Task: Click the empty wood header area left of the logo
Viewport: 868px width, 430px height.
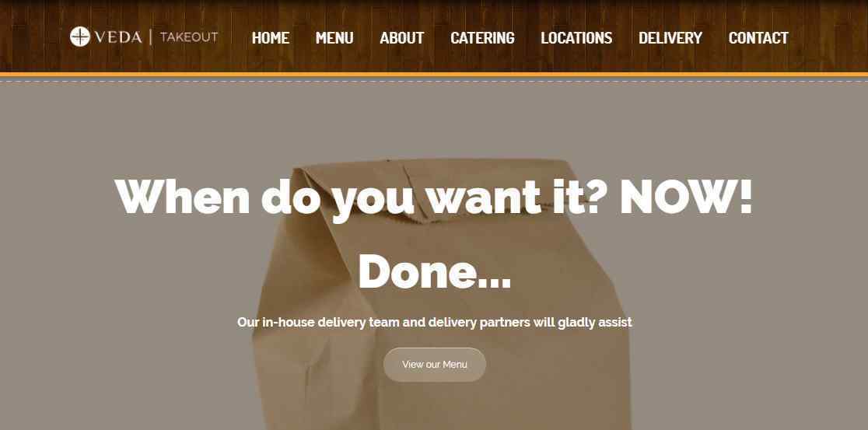Action: click(33, 37)
